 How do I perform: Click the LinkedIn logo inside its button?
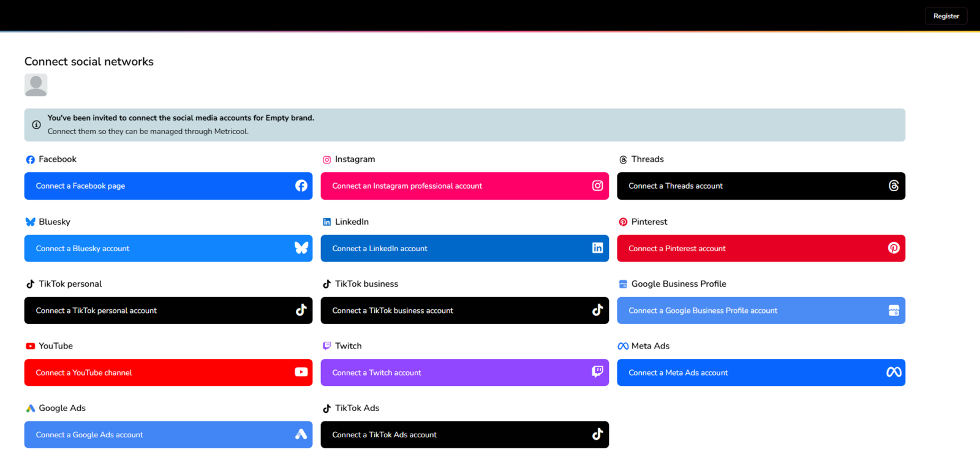pyautogui.click(x=598, y=247)
